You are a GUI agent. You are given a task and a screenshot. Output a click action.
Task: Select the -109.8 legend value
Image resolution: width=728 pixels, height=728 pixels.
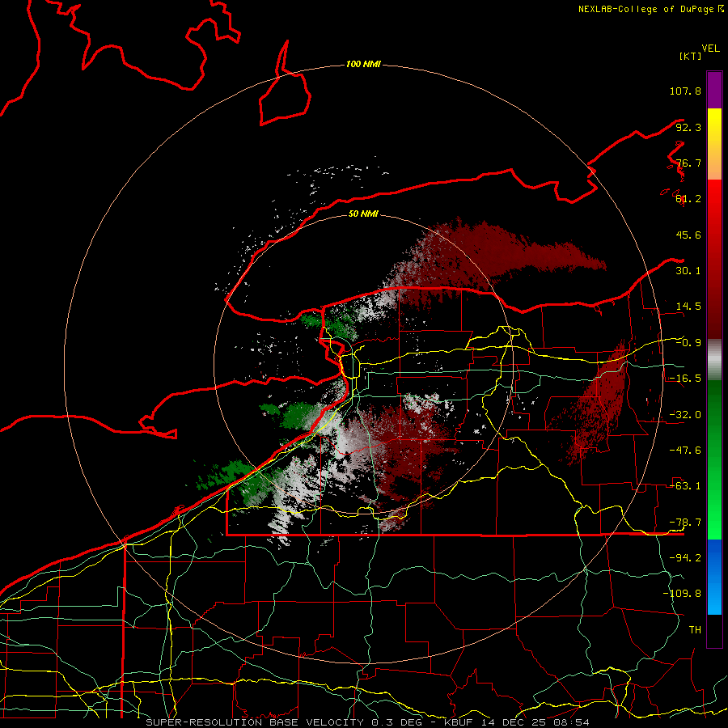(x=682, y=594)
